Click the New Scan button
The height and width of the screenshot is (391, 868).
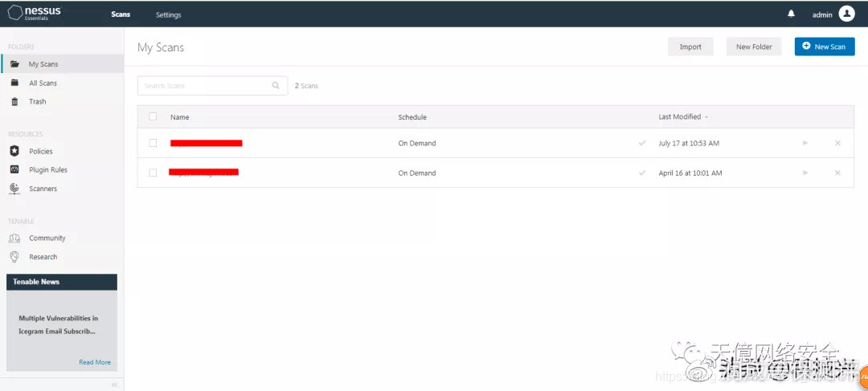(825, 47)
